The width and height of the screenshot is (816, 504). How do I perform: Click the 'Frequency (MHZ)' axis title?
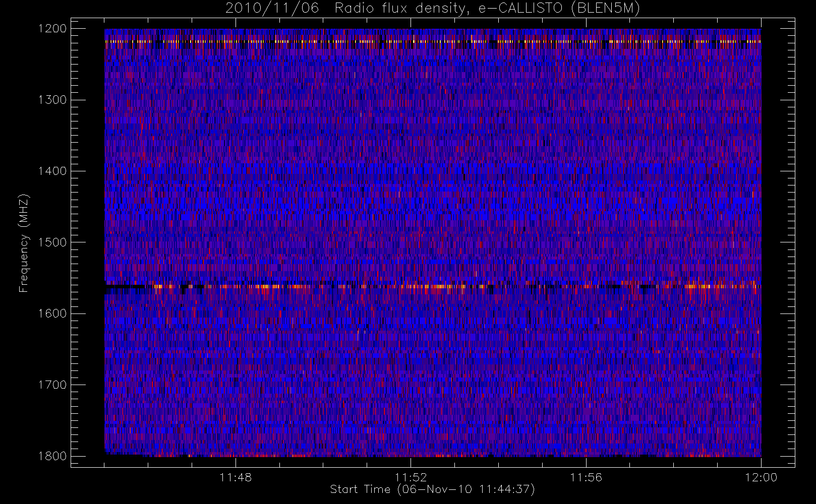(24, 243)
